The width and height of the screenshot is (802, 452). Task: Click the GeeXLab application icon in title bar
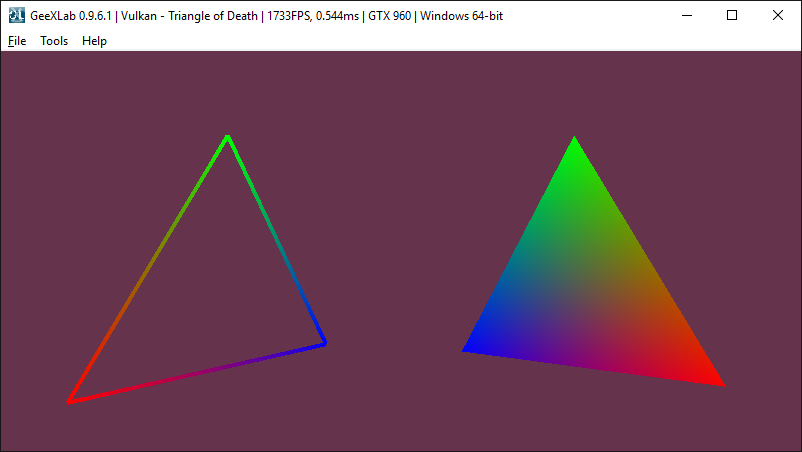pyautogui.click(x=16, y=15)
